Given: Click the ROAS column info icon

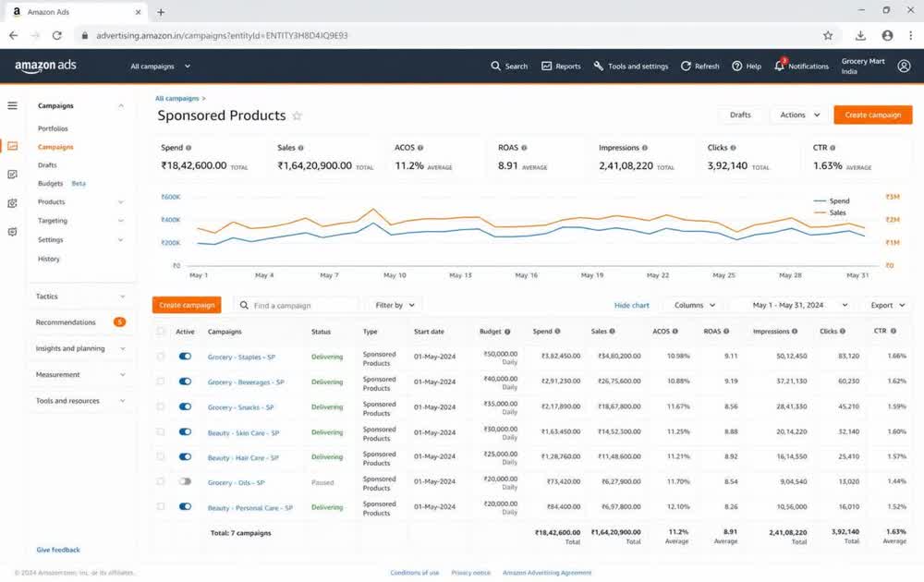Looking at the screenshot, I should 726,331.
